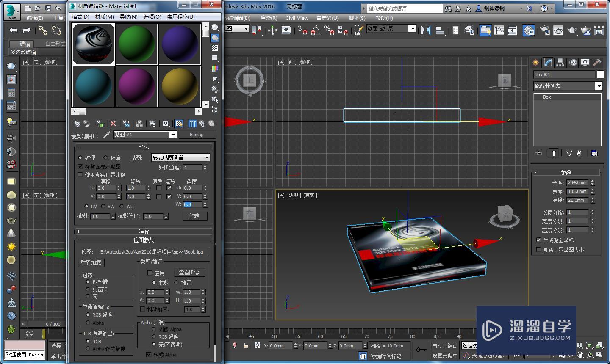The width and height of the screenshot is (610, 364).
Task: Select 环境 radio button
Action: coord(105,157)
